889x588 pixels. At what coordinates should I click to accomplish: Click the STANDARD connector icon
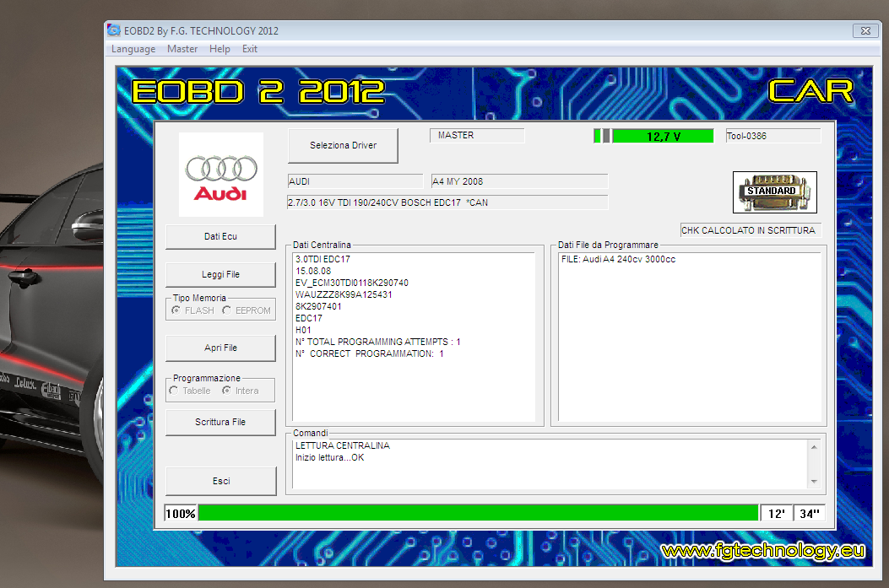[774, 192]
